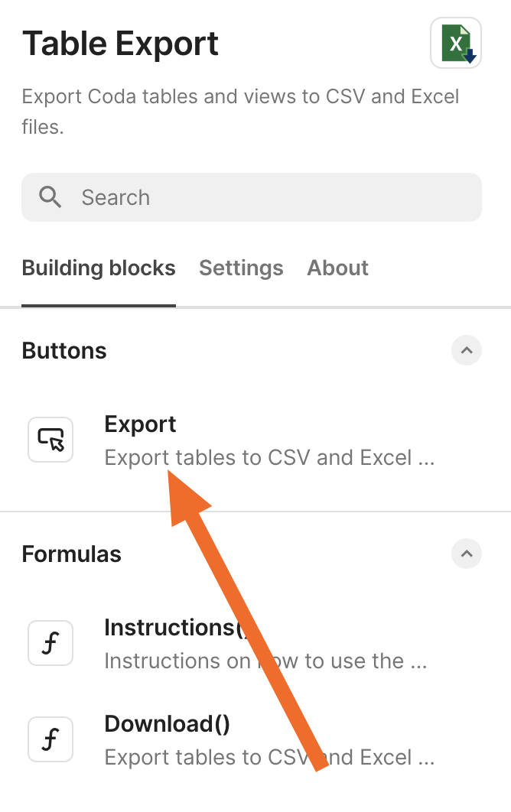511x812 pixels.
Task: Click the Table Export title
Action: click(120, 44)
